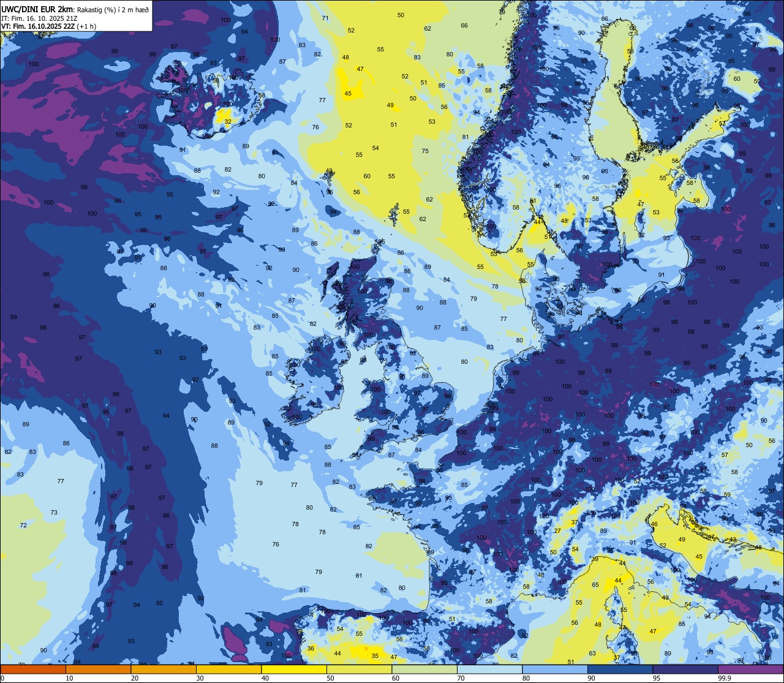This screenshot has width=784, height=683.
Task: Click the '72' value near the left edge
Action: (23, 526)
